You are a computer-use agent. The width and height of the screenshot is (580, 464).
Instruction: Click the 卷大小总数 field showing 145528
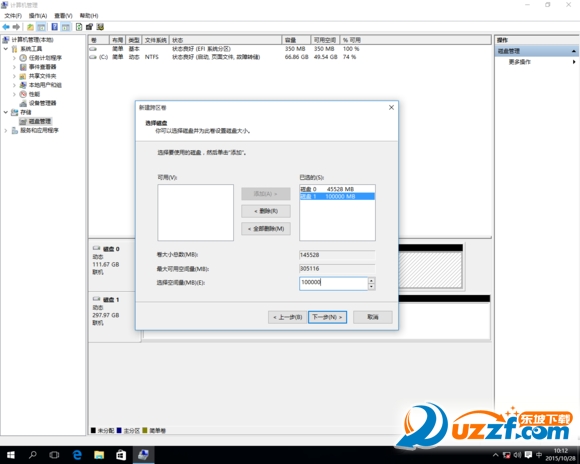[x=337, y=255]
